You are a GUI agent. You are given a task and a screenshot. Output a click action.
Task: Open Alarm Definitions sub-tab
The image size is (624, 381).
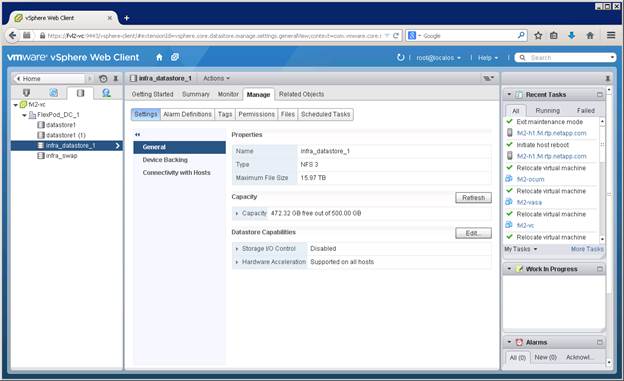[x=187, y=114]
